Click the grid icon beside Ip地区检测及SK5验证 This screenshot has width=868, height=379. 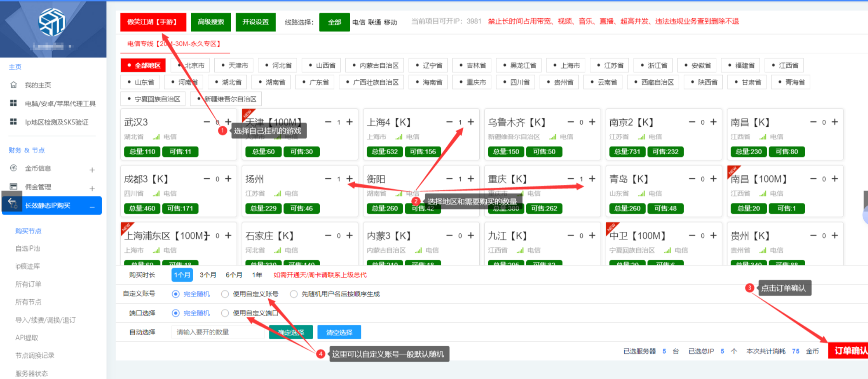point(14,122)
